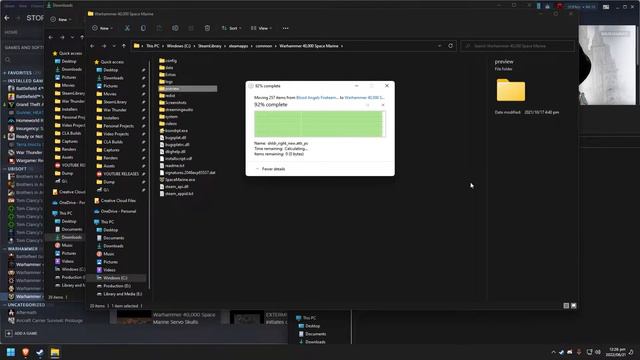Viewport: 640px width, 360px height.
Task: Click the volume icon in system tray
Action: click(x=598, y=352)
